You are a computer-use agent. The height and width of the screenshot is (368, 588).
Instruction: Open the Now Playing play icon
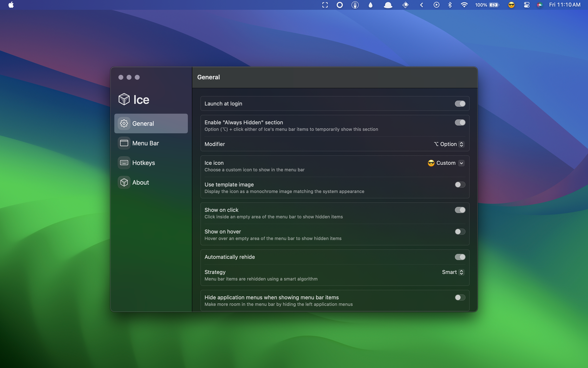click(x=436, y=5)
